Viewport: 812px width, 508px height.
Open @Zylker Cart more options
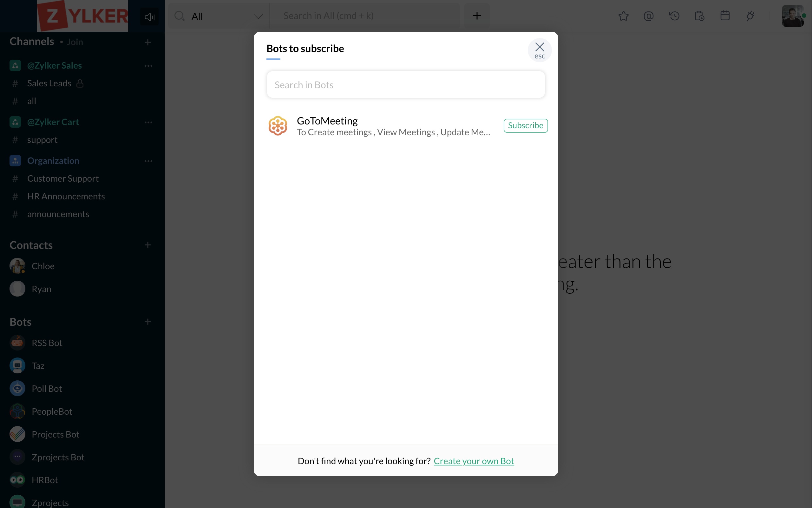[148, 122]
